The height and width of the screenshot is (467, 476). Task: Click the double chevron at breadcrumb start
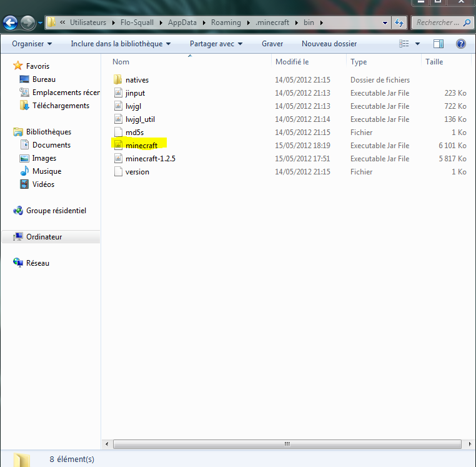(x=62, y=22)
